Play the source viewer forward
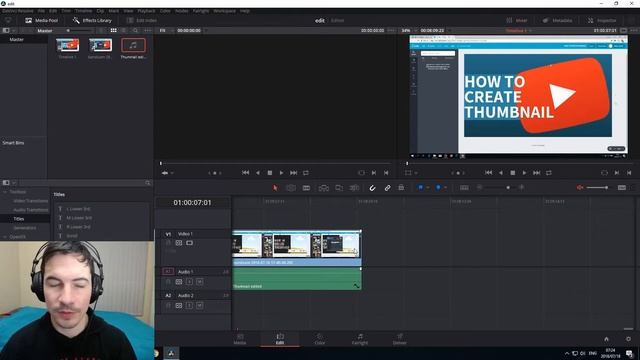Viewport: 640px width, 360px height. coord(281,173)
